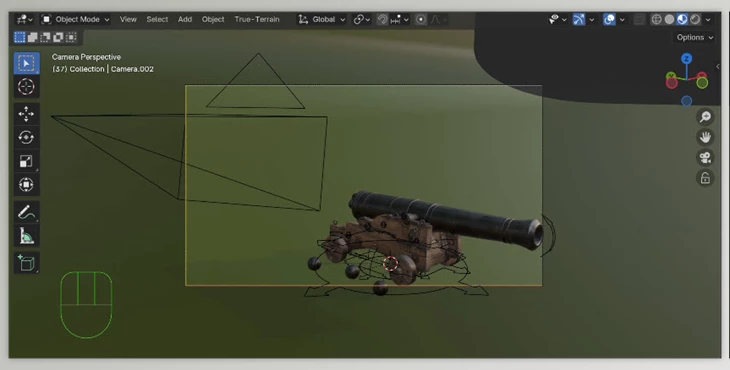Choose intersect selection mode icon

(71, 37)
